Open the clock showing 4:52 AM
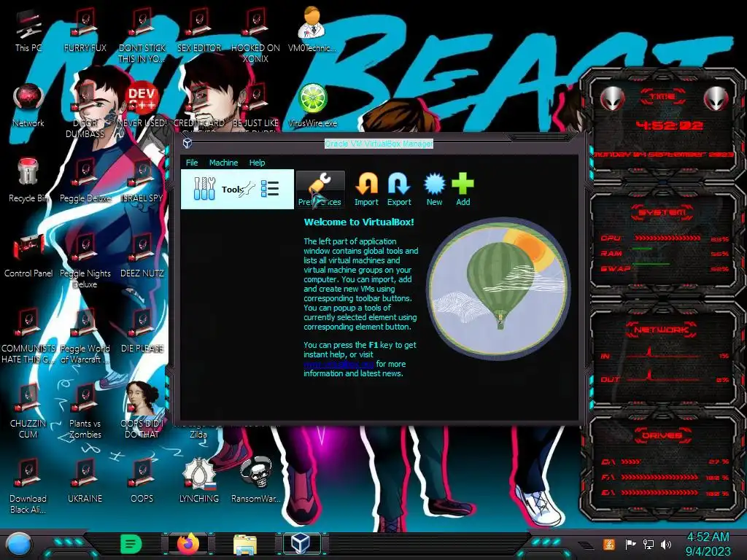The width and height of the screenshot is (747, 560). pos(708,544)
